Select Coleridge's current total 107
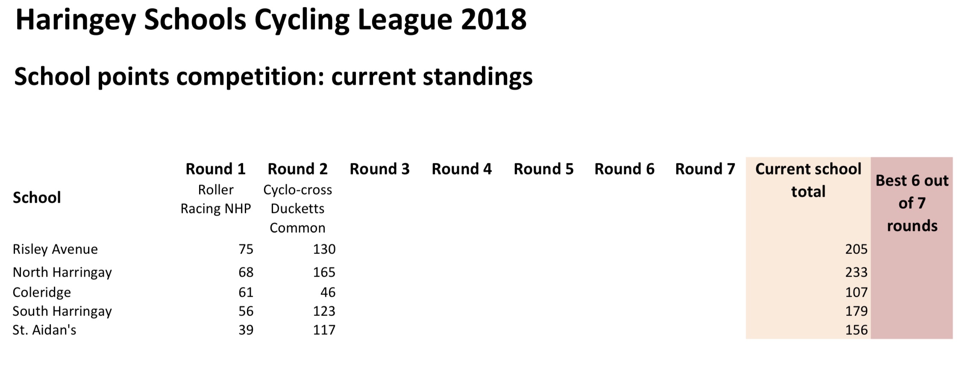Screen dimensions: 980x377 (856, 292)
